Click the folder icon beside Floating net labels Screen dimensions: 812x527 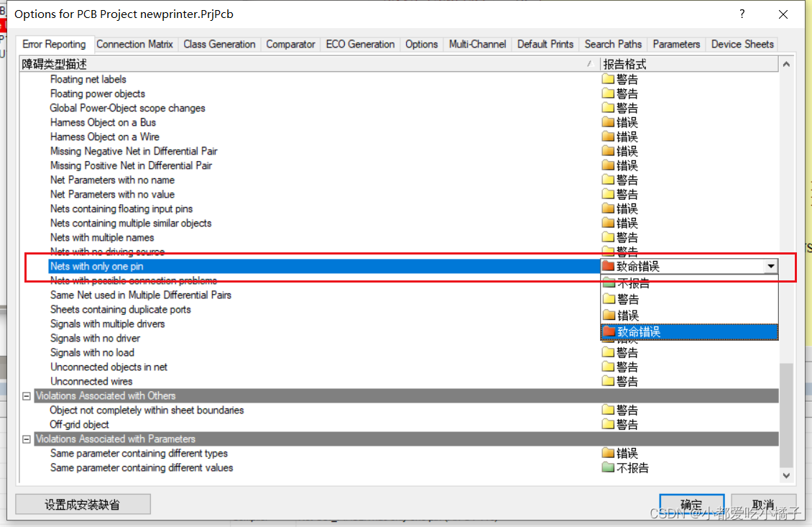[x=608, y=79]
